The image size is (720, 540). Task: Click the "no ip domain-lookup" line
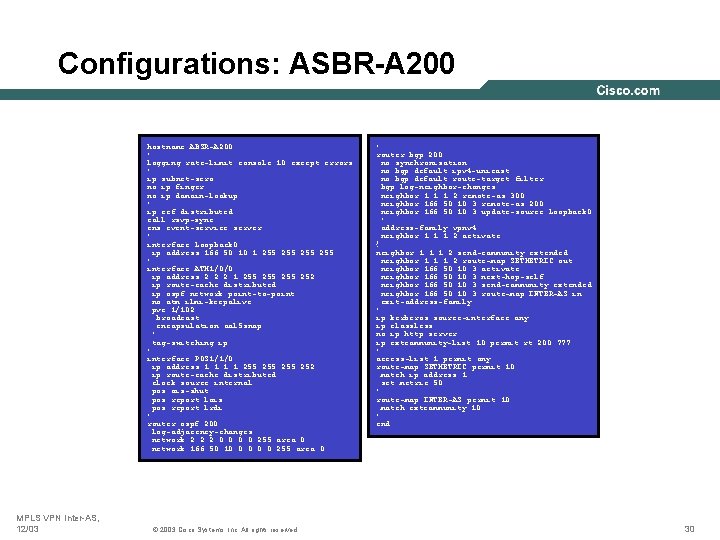point(192,196)
